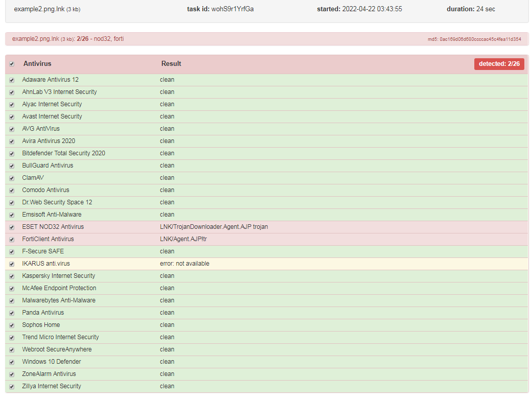
Task: Click example2.png.lnk filename in top bar
Action: [x=39, y=9]
